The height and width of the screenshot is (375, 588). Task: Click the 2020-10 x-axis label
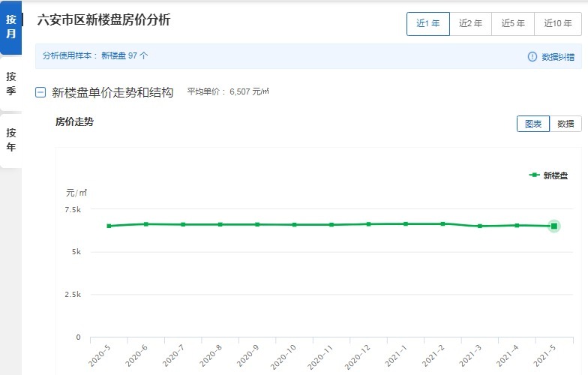[x=283, y=357]
